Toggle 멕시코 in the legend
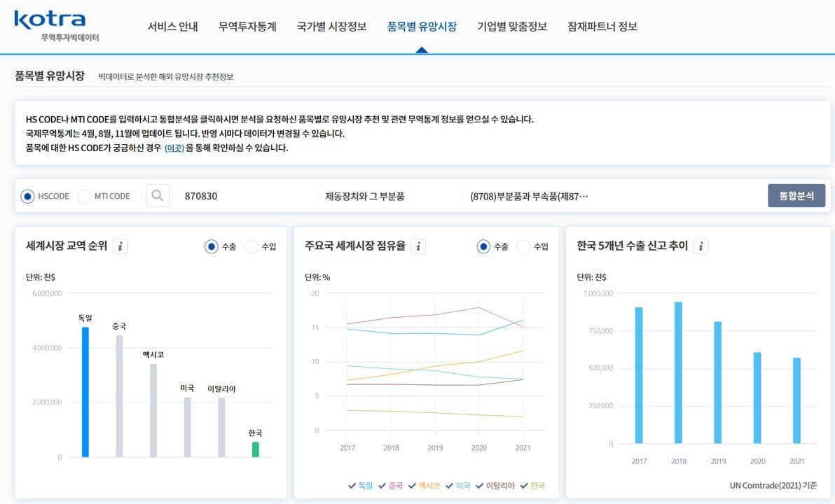The height and width of the screenshot is (504, 835). tap(429, 485)
